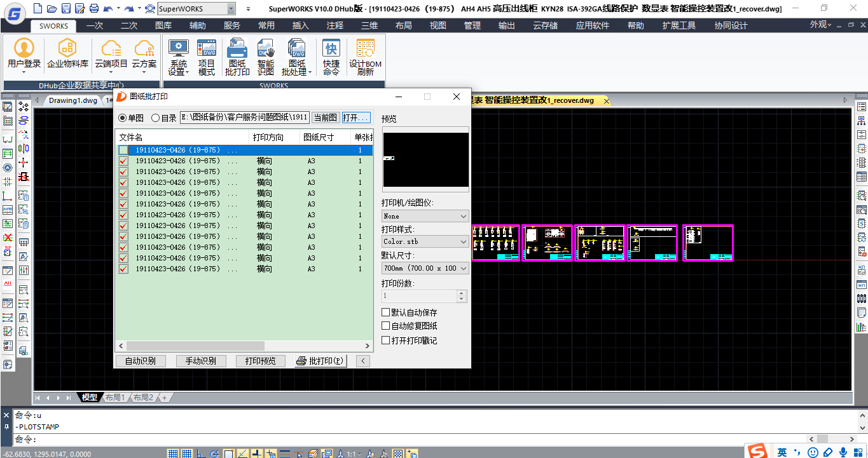Open the 云存储 ribbon tab

pos(544,25)
